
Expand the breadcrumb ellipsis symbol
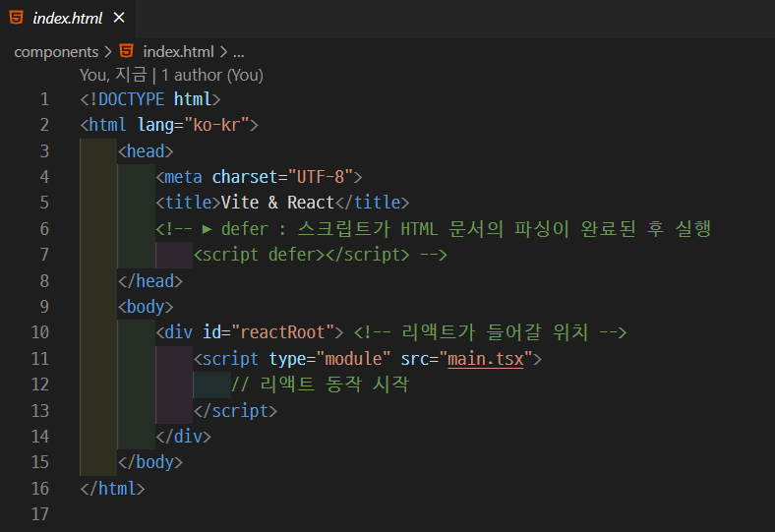pyautogui.click(x=239, y=52)
